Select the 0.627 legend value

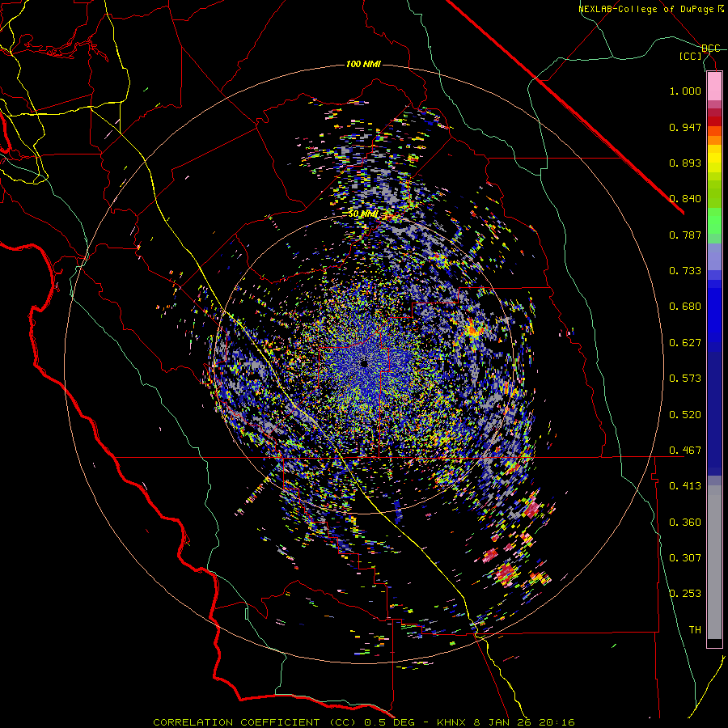[685, 343]
